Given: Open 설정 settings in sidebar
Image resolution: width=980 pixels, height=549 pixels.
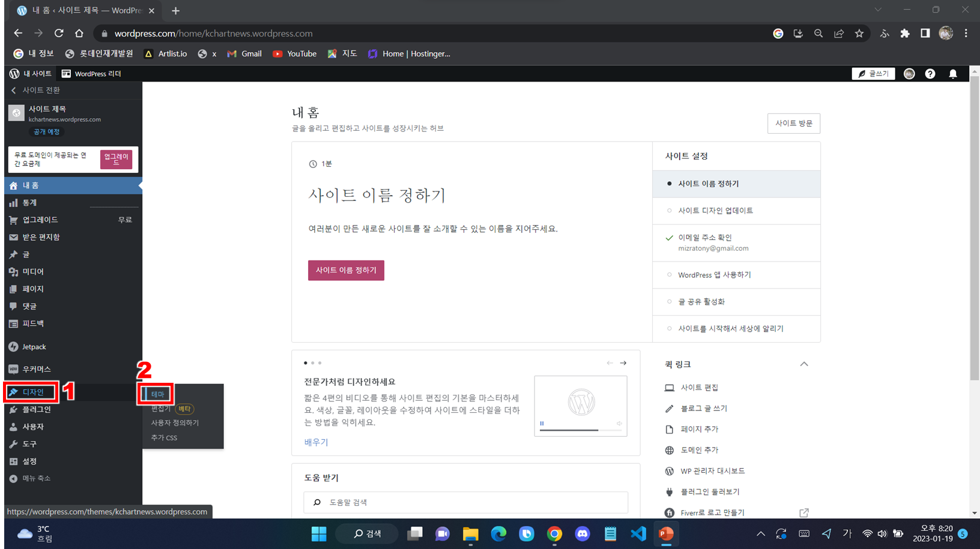Looking at the screenshot, I should tap(73, 461).
